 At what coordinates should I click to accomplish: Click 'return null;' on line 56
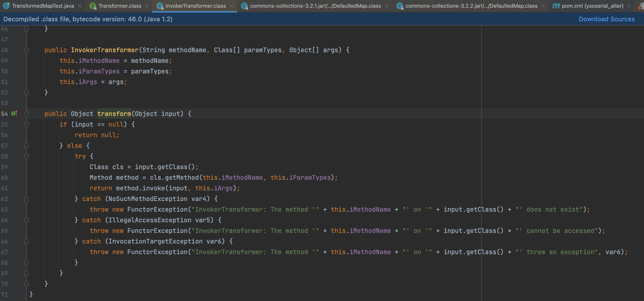97,135
